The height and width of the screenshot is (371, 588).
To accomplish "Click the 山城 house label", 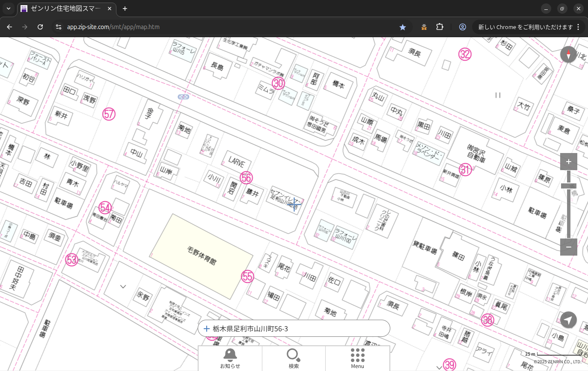I will [511, 168].
